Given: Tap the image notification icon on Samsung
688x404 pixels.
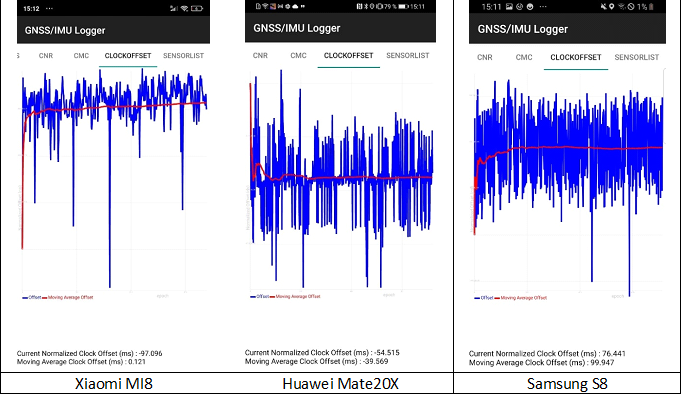Looking at the screenshot, I should point(509,7).
